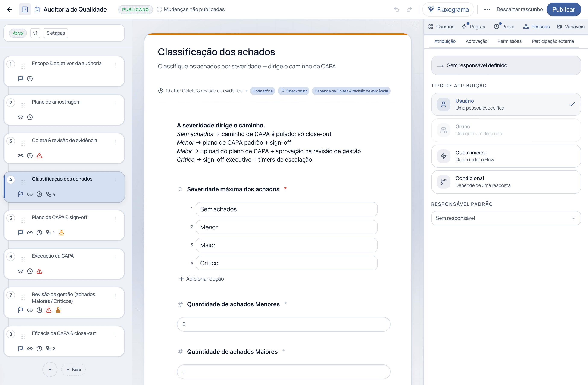Click the Obrigatória badge
The width and height of the screenshot is (588, 385).
262,91
